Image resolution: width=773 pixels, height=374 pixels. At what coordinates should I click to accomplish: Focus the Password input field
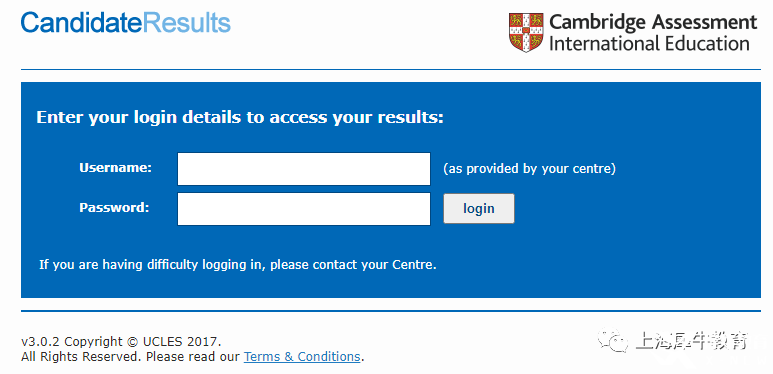[x=304, y=209]
